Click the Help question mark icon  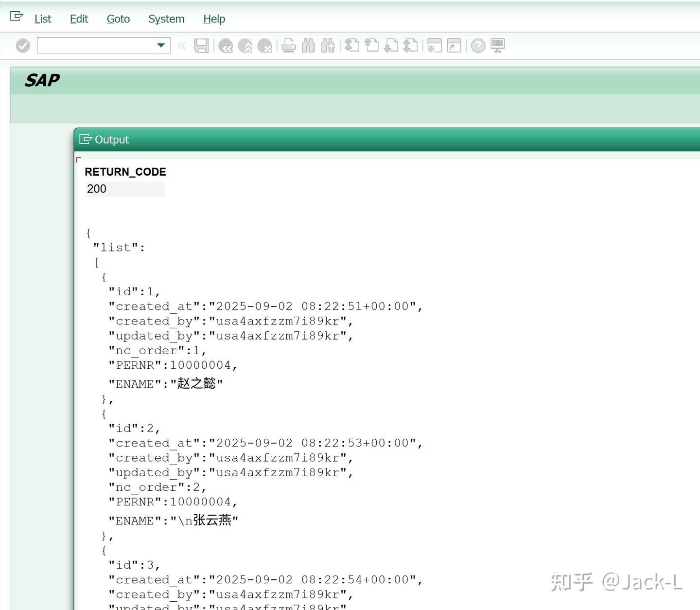(x=478, y=46)
